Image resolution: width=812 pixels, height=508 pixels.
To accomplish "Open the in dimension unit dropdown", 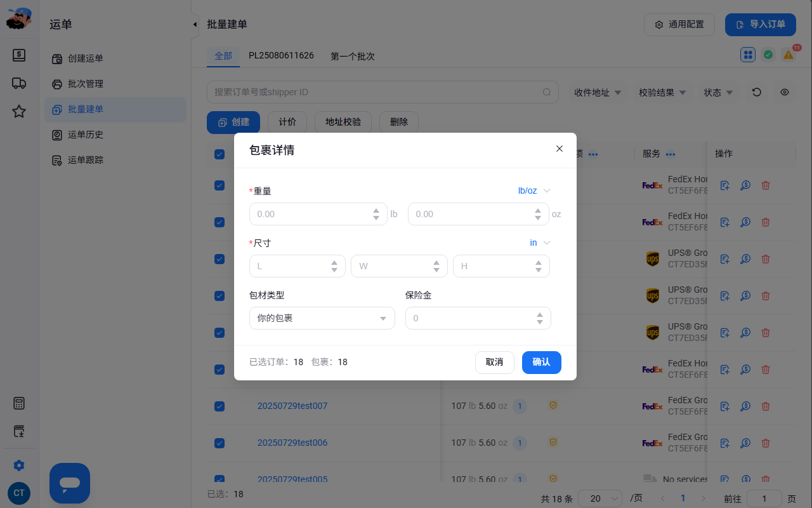I will (540, 243).
